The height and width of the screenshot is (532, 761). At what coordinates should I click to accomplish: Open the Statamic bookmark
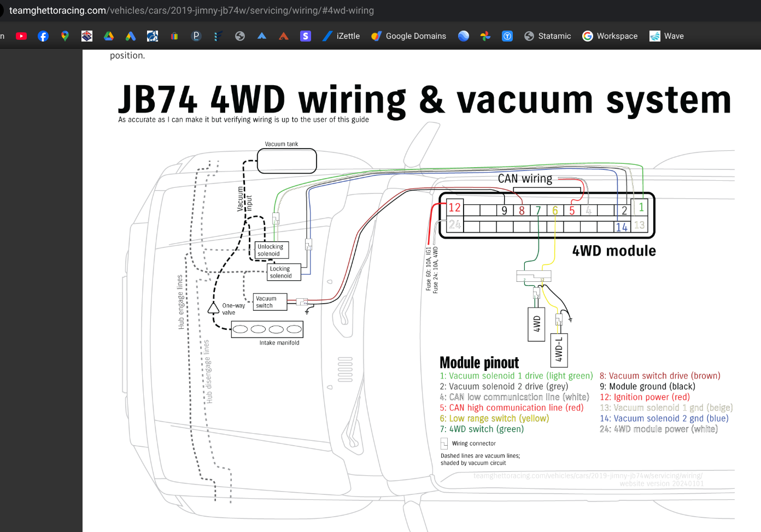tap(547, 36)
